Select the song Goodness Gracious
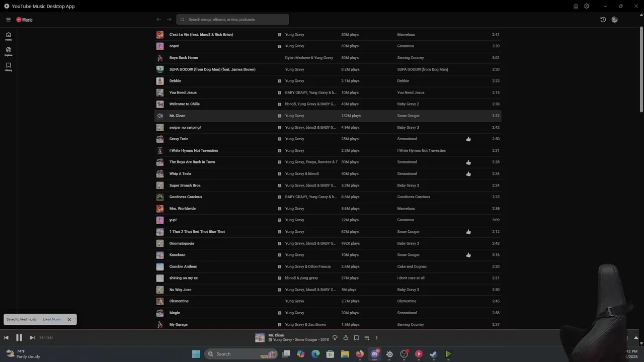 coord(186,197)
